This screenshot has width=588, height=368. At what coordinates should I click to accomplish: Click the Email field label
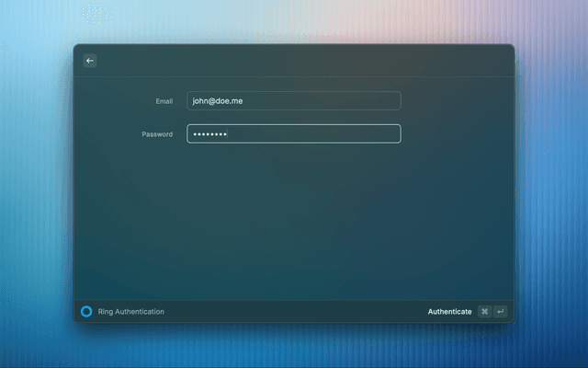coord(164,101)
